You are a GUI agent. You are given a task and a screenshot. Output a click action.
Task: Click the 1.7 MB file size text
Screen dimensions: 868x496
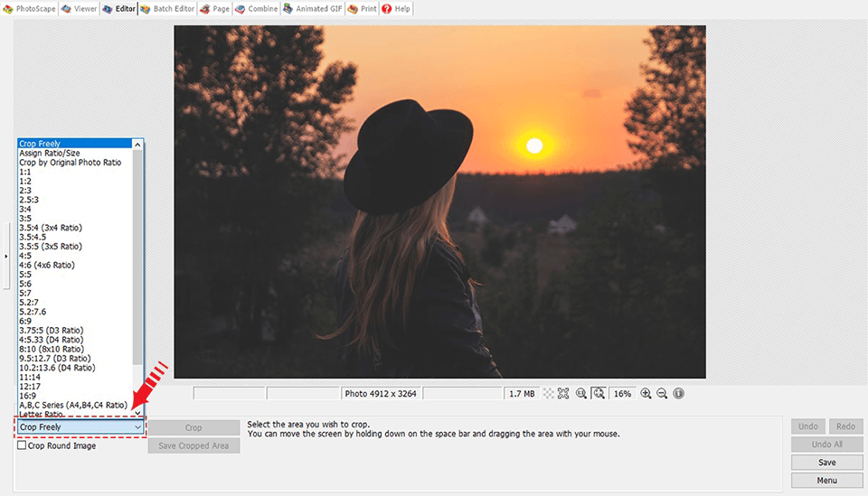point(522,394)
